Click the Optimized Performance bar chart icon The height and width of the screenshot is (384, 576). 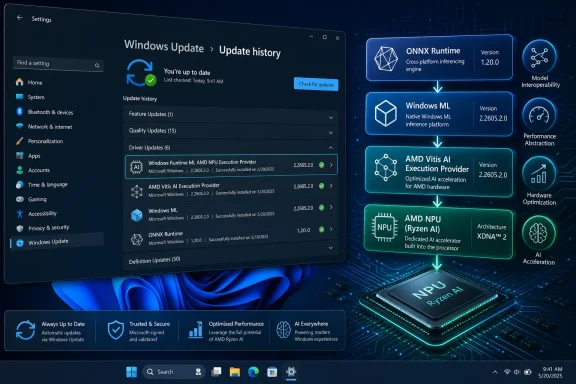click(x=195, y=329)
